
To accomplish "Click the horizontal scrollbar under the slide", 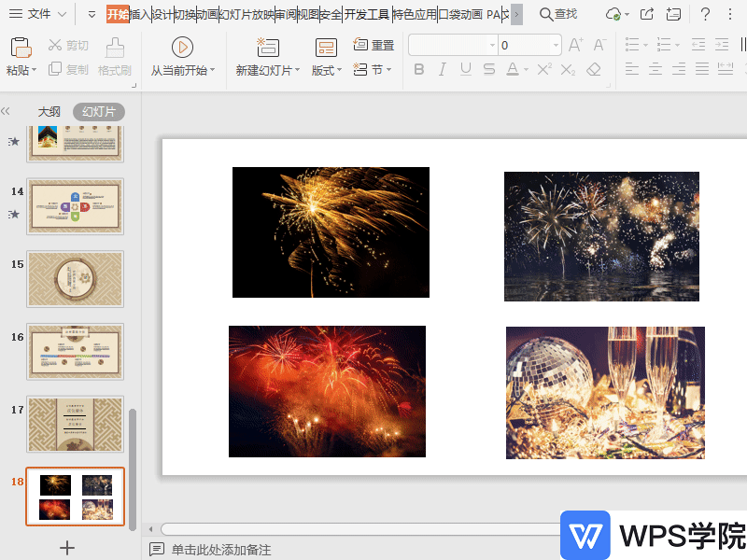I will click(360, 529).
